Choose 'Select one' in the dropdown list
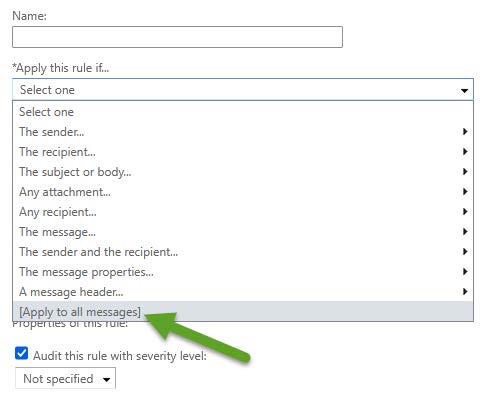This screenshot has width=501, height=405. [x=243, y=112]
